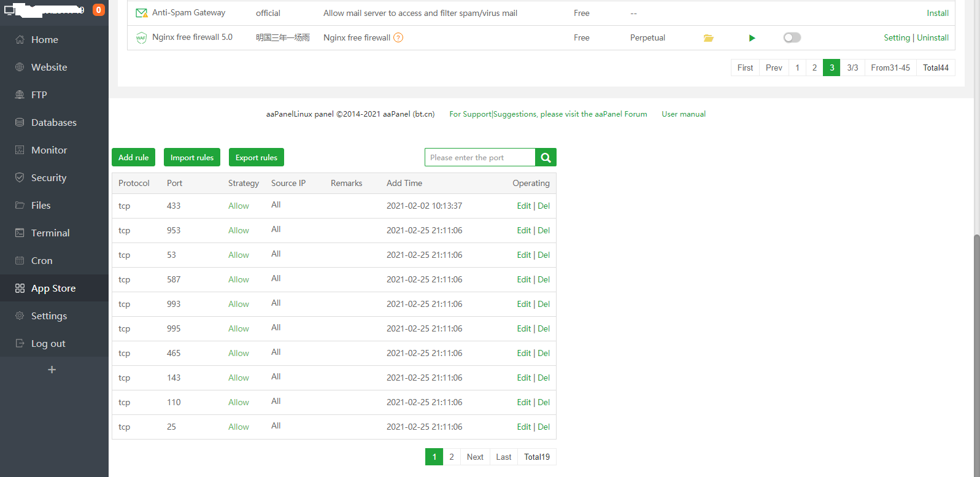Click the plus icon in the sidebar
Screen dimensions: 980x477
pyautogui.click(x=52, y=370)
